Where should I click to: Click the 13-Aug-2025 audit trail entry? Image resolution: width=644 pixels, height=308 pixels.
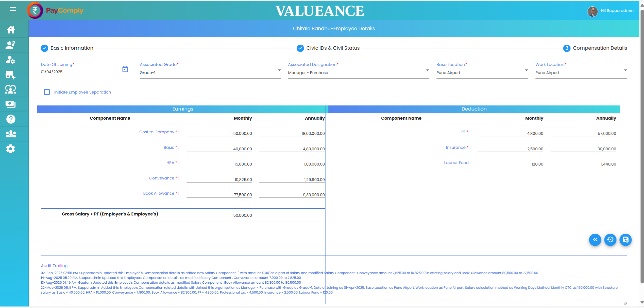(x=171, y=283)
